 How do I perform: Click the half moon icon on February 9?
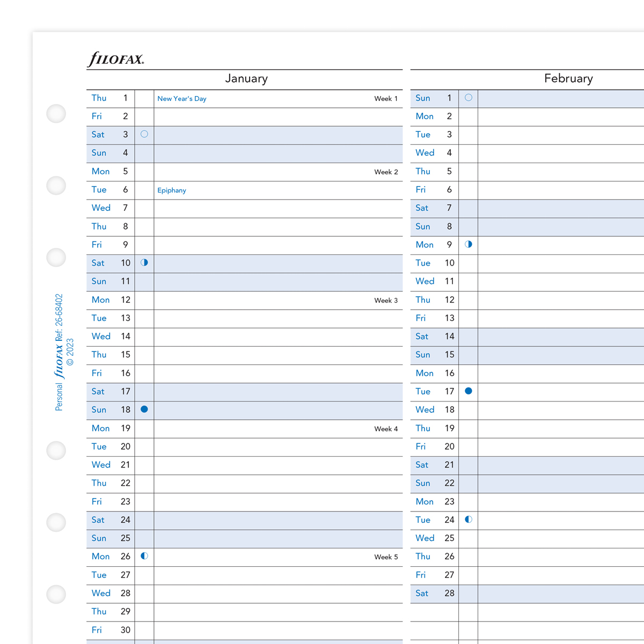coord(469,244)
